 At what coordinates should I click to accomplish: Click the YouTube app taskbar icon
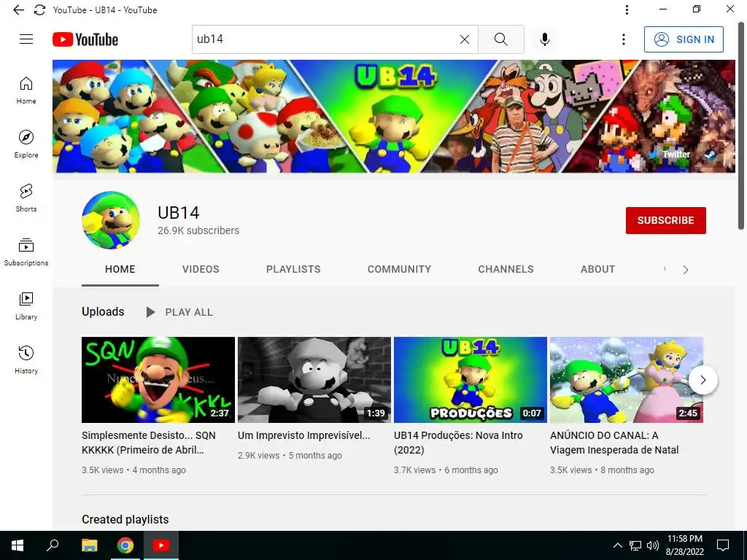161,545
